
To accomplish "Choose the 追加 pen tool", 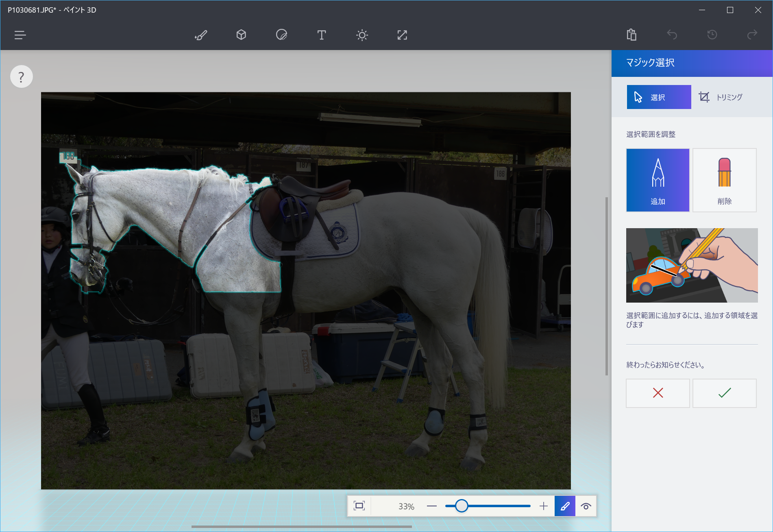I will coord(658,180).
